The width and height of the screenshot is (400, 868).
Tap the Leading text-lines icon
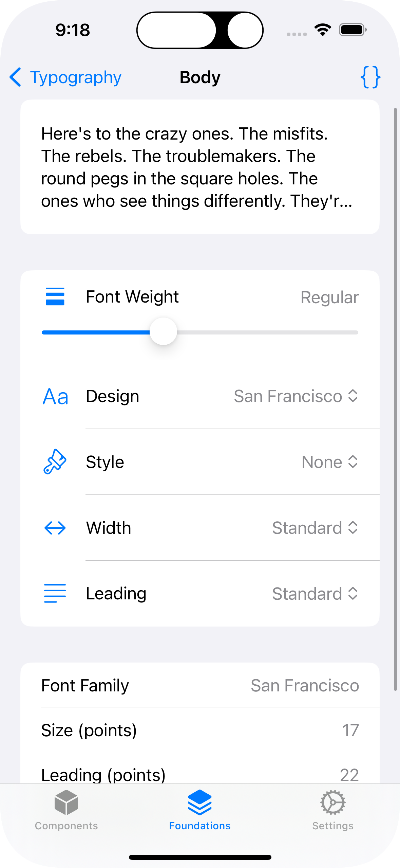pos(55,594)
